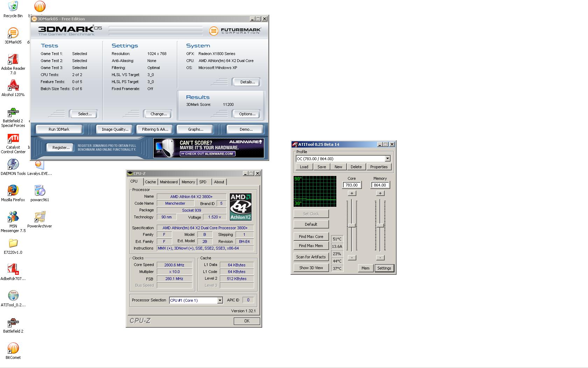Select the ATITool_0.2 installer icon
This screenshot has height=368, width=588.
(13, 298)
